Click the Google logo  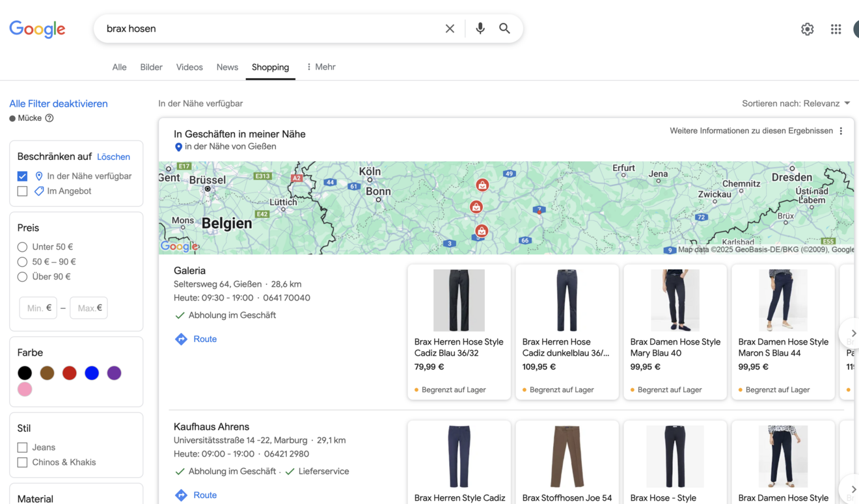click(37, 29)
